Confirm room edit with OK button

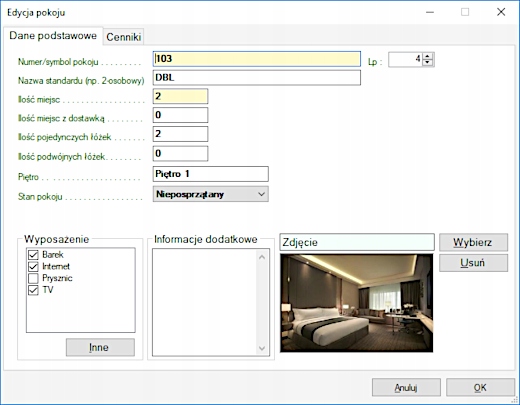tap(480, 387)
